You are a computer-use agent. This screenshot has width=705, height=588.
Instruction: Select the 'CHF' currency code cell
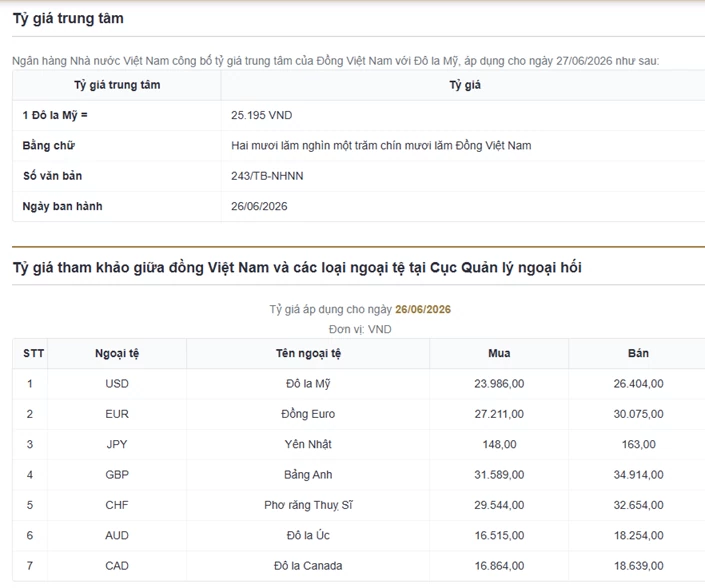tap(117, 505)
